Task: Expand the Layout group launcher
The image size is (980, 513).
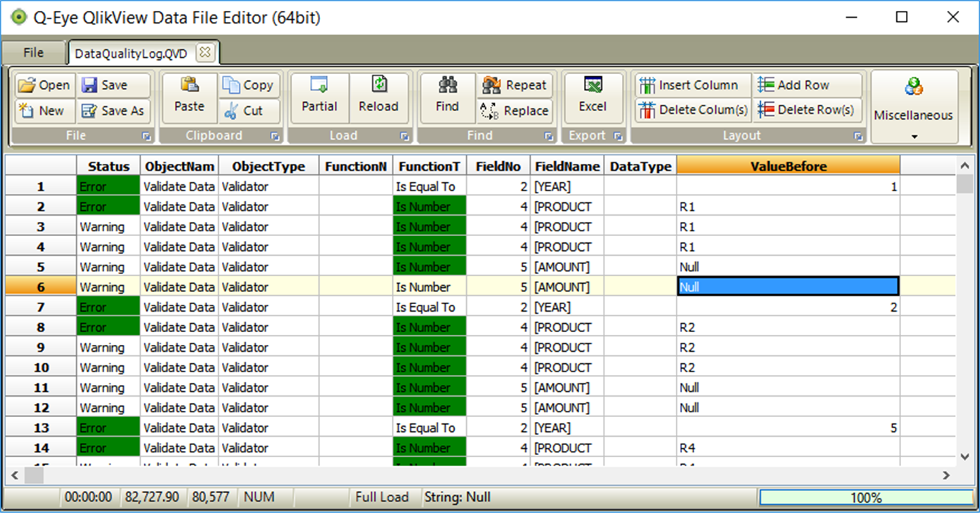Action: (x=858, y=136)
